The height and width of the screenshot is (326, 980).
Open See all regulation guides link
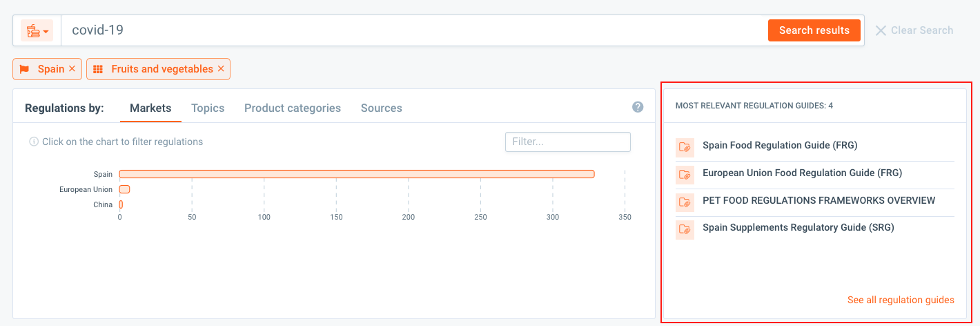coord(901,300)
